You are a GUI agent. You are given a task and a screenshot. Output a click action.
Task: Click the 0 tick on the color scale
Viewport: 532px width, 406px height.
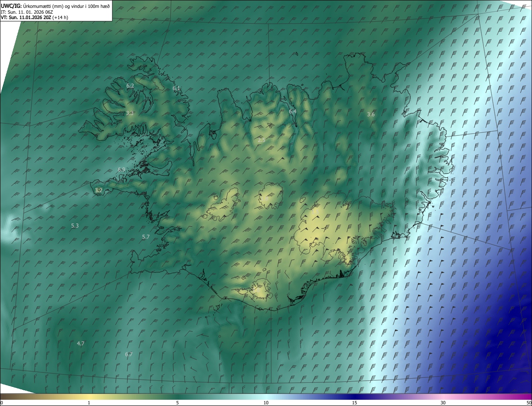coord(1,403)
